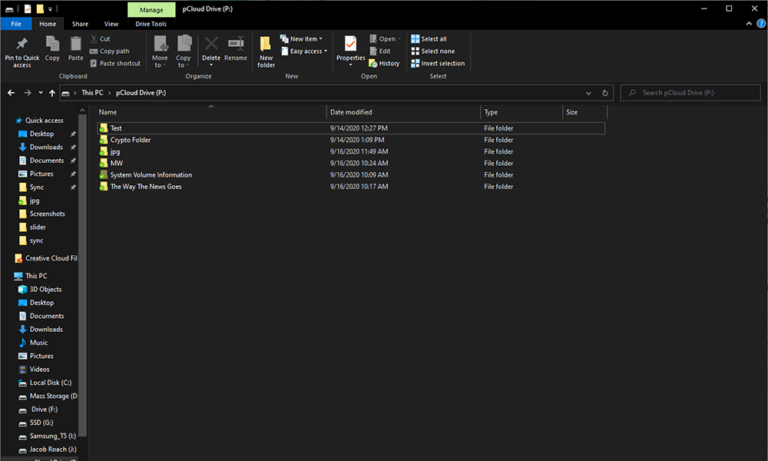
Task: Go up one level arrow
Action: click(52, 93)
